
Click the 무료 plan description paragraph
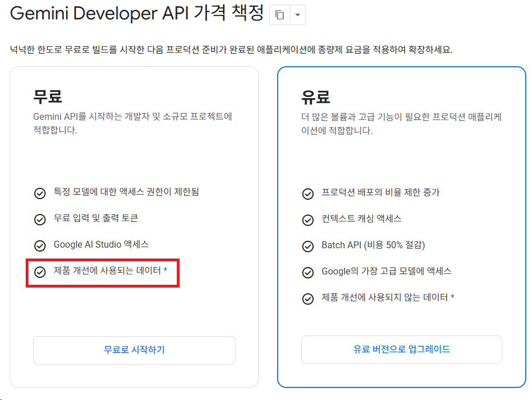(x=133, y=123)
